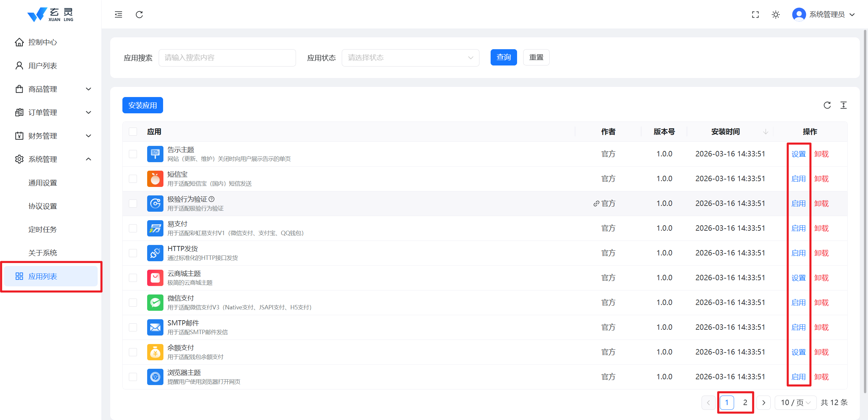Click the 微信支付 app icon
This screenshot has width=868, height=420.
[155, 303]
